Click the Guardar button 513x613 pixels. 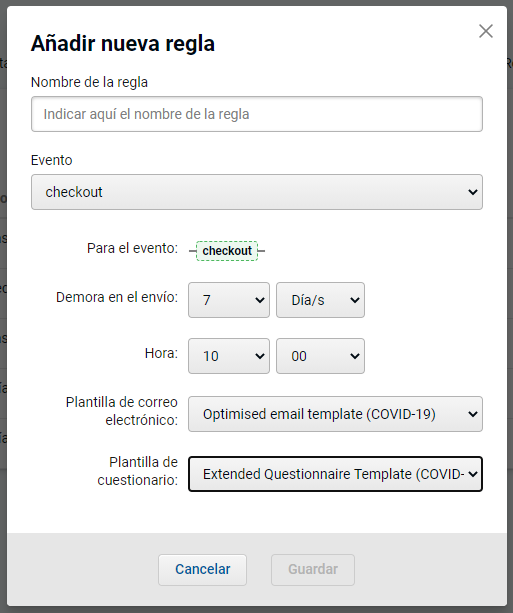[x=313, y=570]
